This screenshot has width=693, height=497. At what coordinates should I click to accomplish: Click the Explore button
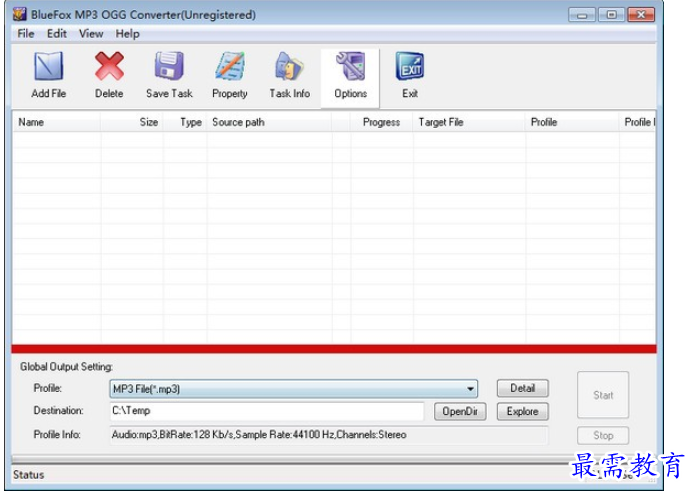tap(522, 411)
